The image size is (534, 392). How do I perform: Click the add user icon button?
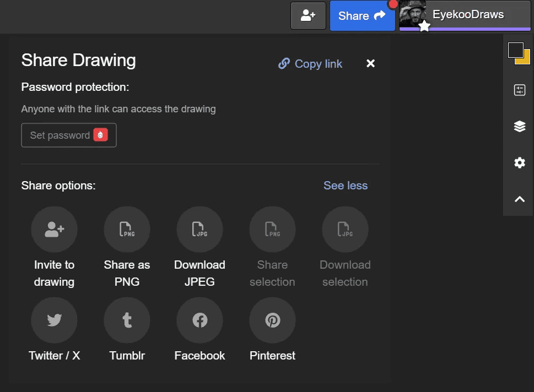(x=308, y=16)
